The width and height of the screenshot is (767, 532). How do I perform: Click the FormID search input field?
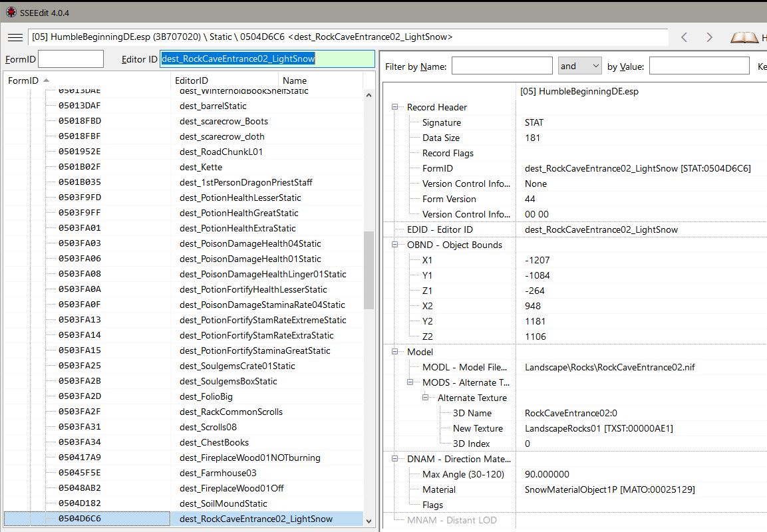71,59
